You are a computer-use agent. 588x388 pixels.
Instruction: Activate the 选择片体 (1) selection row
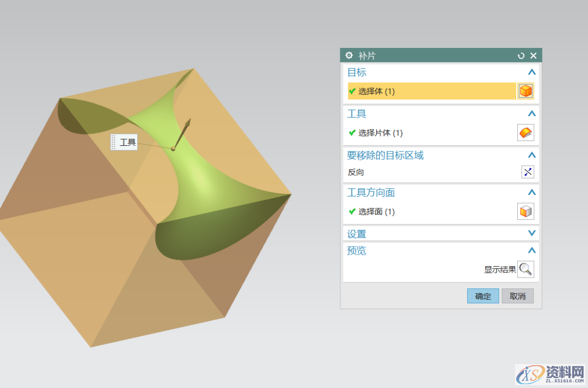(430, 133)
